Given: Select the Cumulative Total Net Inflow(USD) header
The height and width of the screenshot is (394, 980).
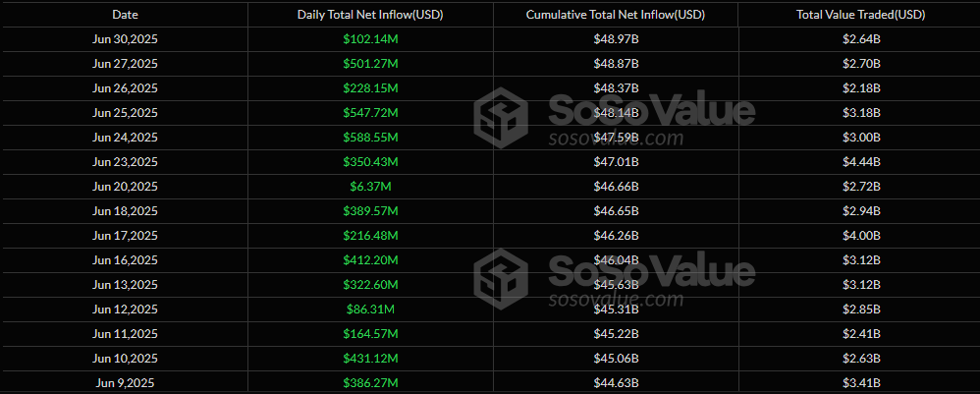Looking at the screenshot, I should [615, 15].
